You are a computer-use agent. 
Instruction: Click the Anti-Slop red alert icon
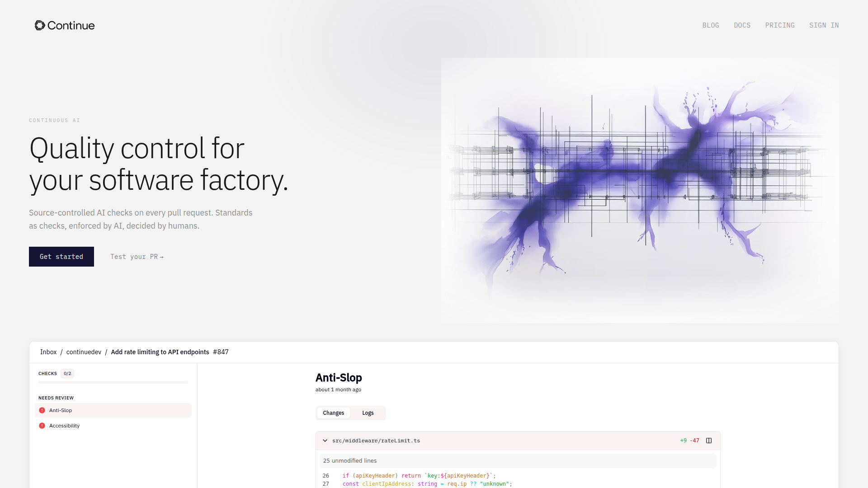[x=42, y=410]
